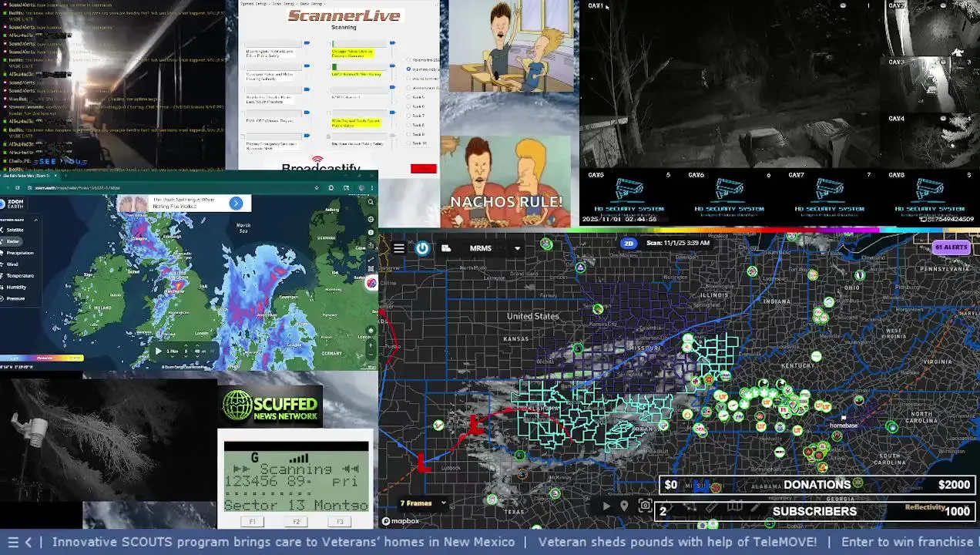This screenshot has width=980, height=555.
Task: Adjust the Chicago Police volume slider
Action: pos(392,43)
